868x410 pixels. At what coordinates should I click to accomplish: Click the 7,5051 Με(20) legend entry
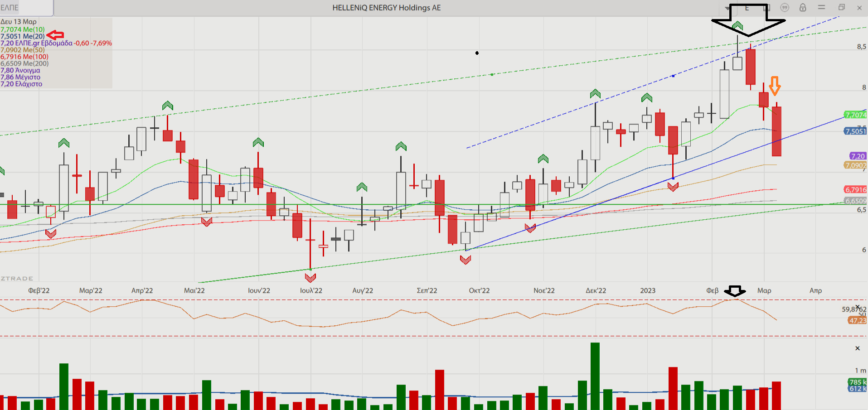tap(23, 36)
